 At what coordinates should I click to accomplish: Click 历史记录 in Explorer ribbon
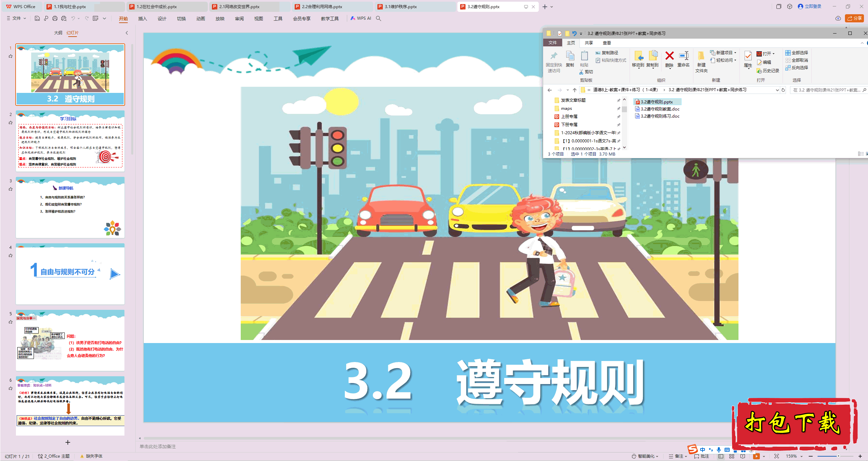[x=768, y=71]
